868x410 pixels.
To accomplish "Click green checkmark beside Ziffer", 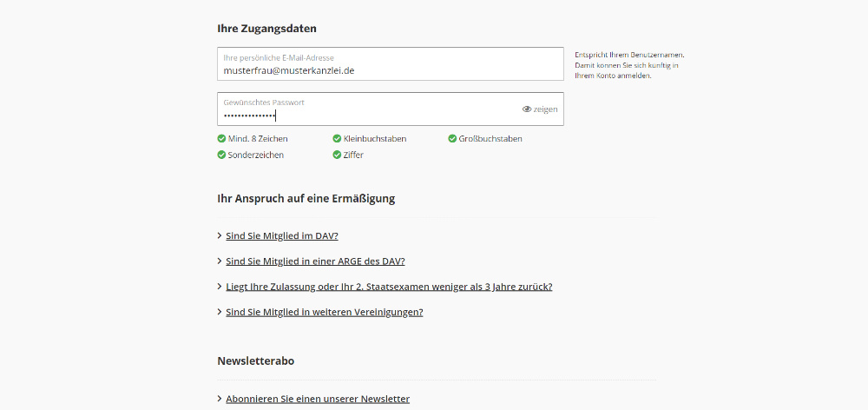I will click(x=337, y=155).
